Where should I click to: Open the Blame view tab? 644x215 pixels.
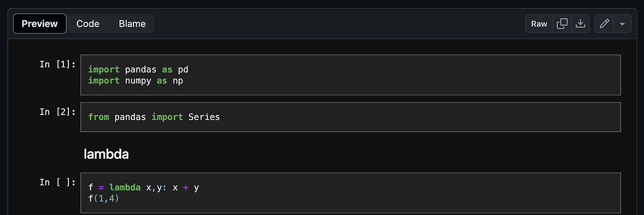pos(132,24)
